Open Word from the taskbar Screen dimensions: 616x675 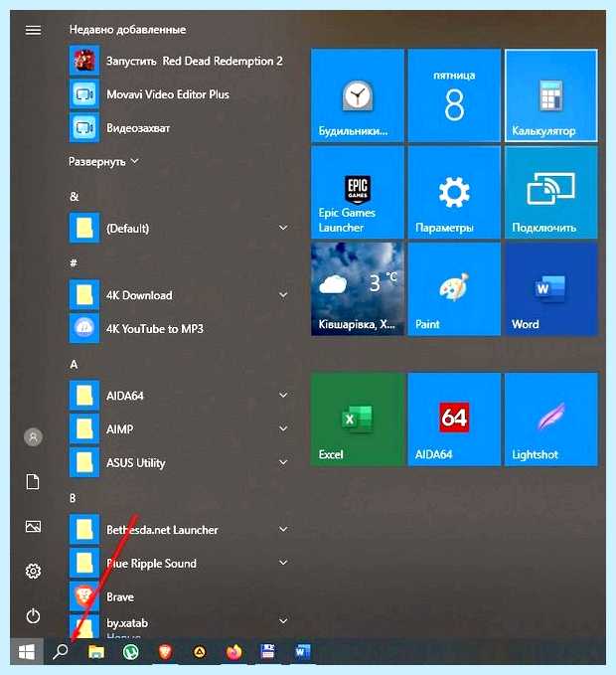tap(302, 652)
